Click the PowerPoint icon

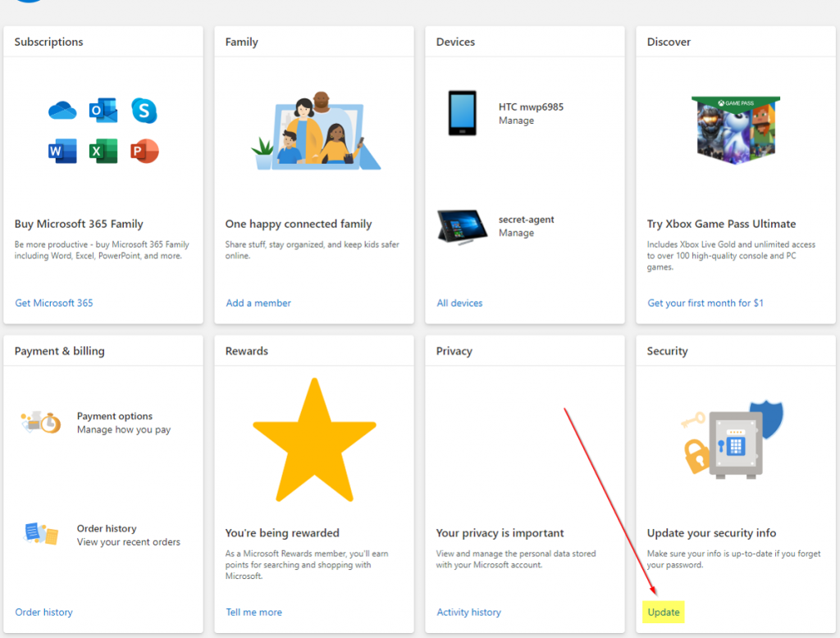144,151
